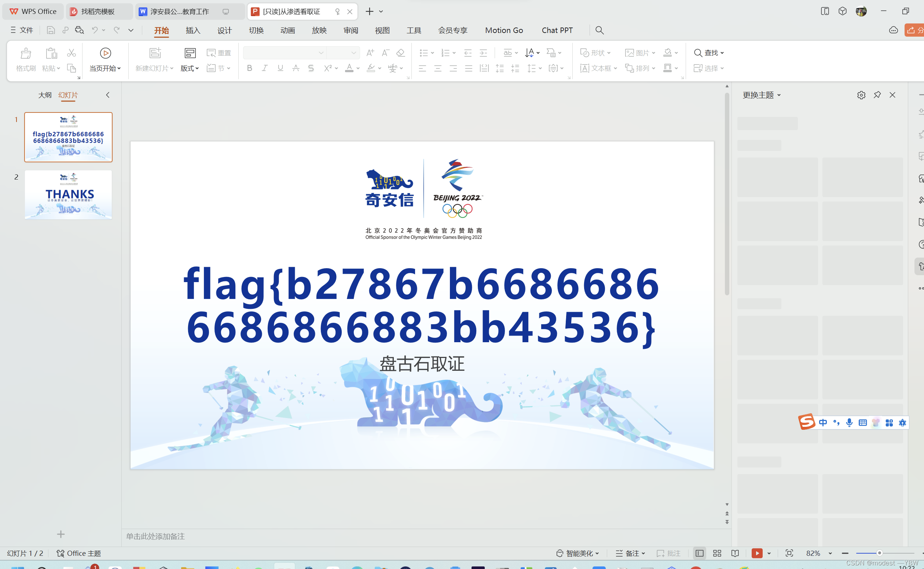Open the search magnifier in the ribbon tab bar
Image resolution: width=924 pixels, height=569 pixels.
pos(599,30)
